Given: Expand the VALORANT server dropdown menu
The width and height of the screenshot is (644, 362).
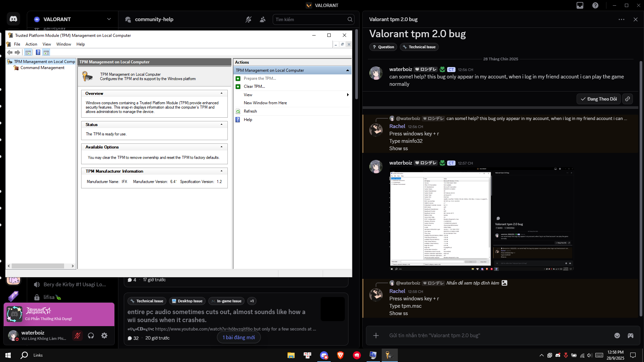Looking at the screenshot, I should point(109,19).
